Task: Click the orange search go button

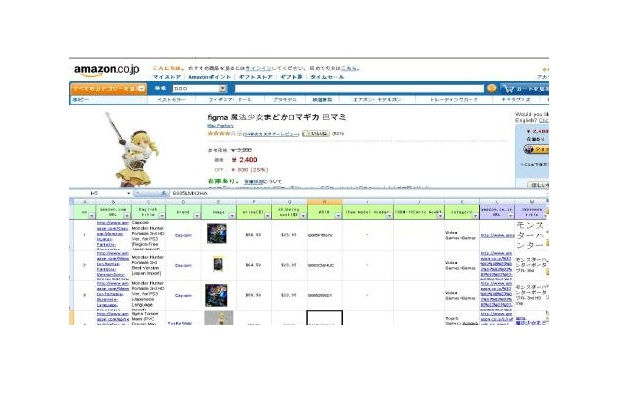Action: click(x=491, y=88)
